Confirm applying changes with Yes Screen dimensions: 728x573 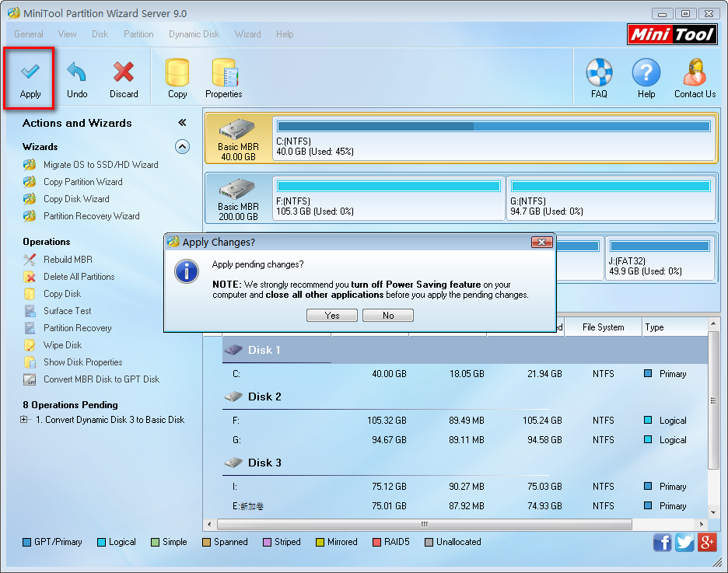point(332,316)
